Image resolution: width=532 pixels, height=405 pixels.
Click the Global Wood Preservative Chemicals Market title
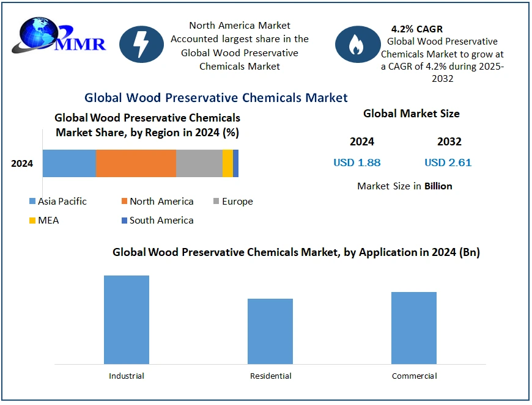216,98
